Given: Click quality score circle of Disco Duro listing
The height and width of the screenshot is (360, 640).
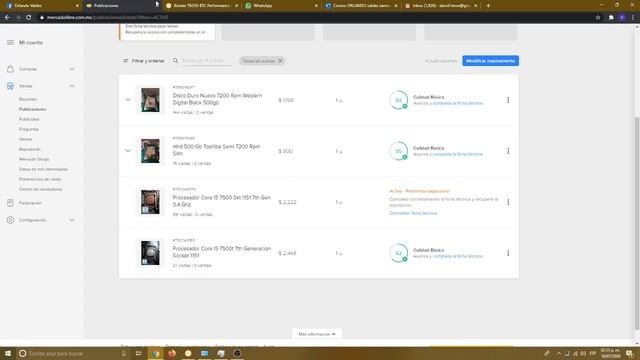Looking at the screenshot, I should tap(398, 100).
